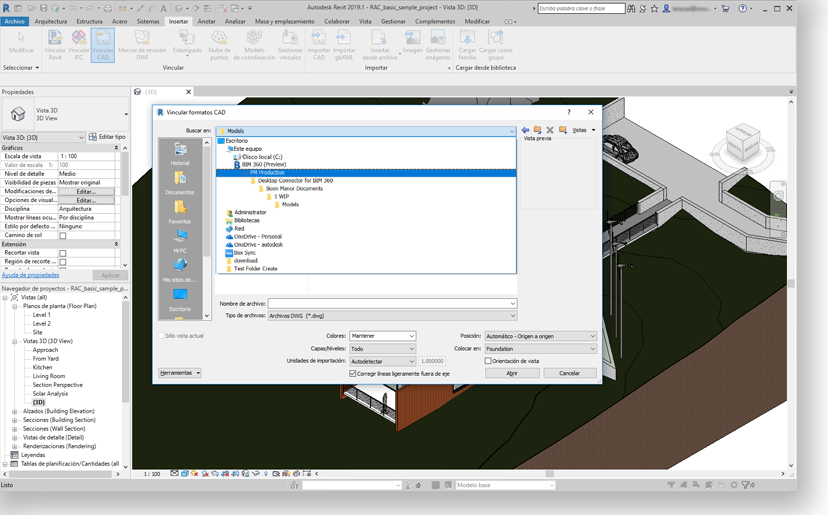Open the Nube de puntos tool
The image size is (828, 515).
219,44
